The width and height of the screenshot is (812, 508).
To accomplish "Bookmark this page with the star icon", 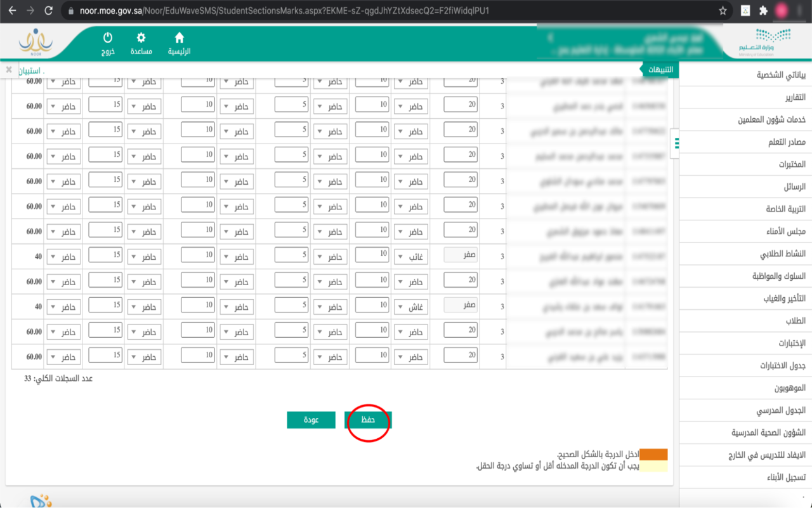I will tap(723, 11).
